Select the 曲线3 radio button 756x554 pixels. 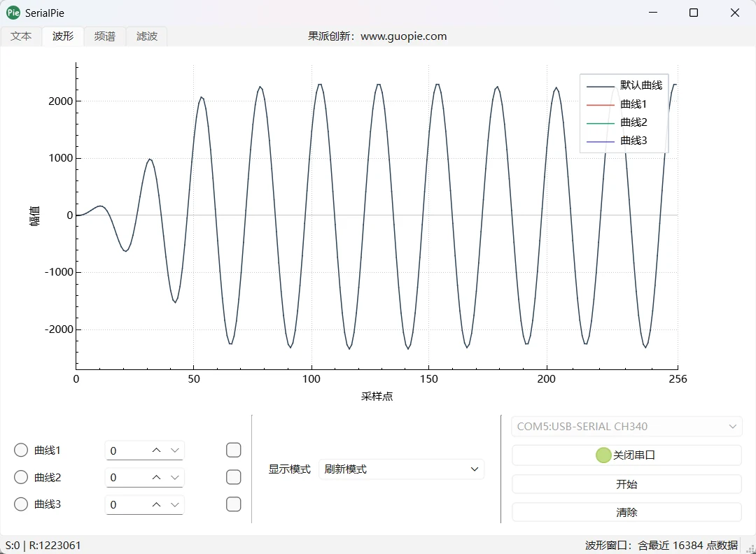click(21, 504)
